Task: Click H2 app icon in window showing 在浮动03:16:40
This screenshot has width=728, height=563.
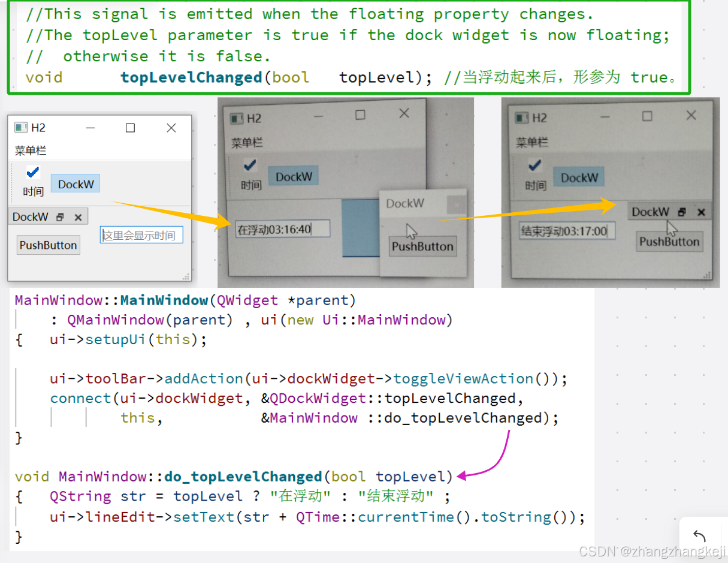Action: click(237, 118)
